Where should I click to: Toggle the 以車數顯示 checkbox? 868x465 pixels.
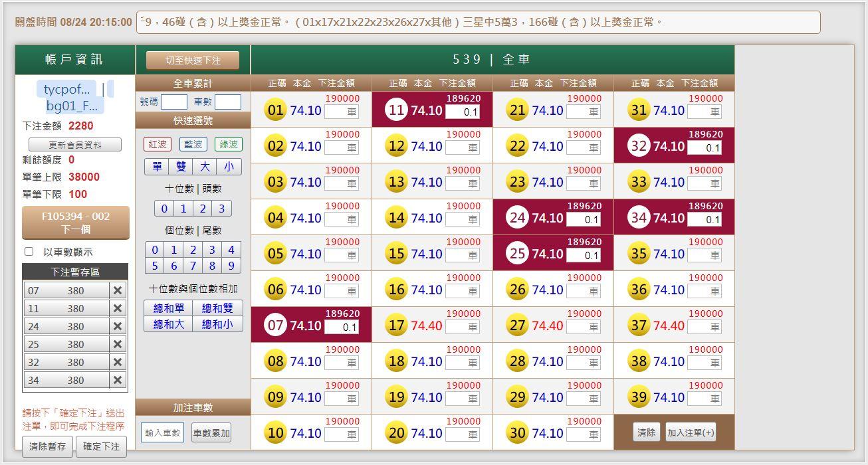tap(29, 252)
